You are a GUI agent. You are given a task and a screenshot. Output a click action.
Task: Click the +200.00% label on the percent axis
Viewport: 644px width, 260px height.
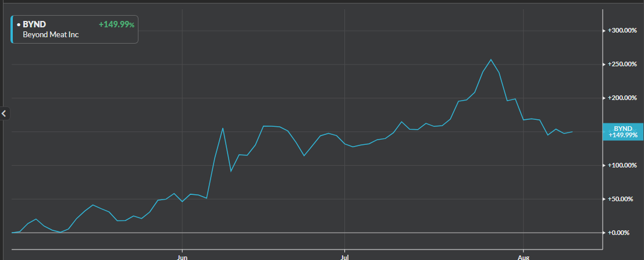[622, 98]
